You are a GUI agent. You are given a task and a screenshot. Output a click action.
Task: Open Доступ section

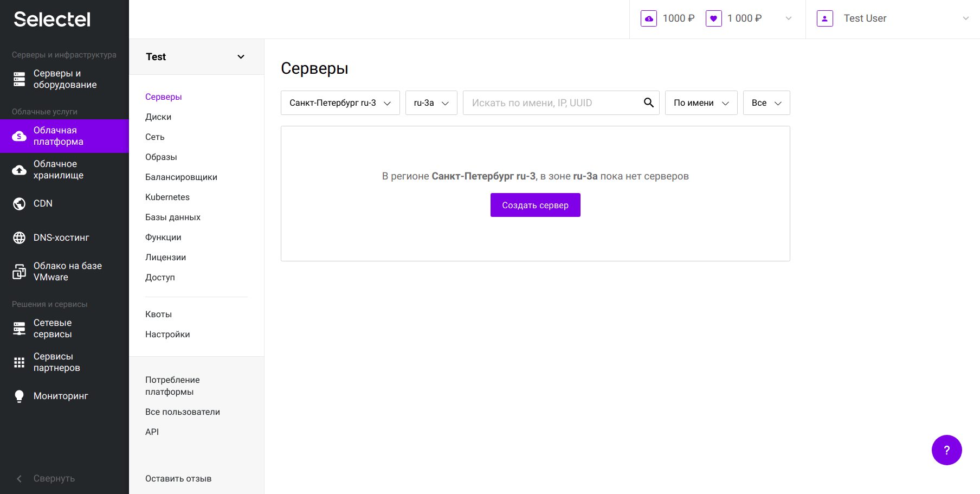click(x=160, y=278)
